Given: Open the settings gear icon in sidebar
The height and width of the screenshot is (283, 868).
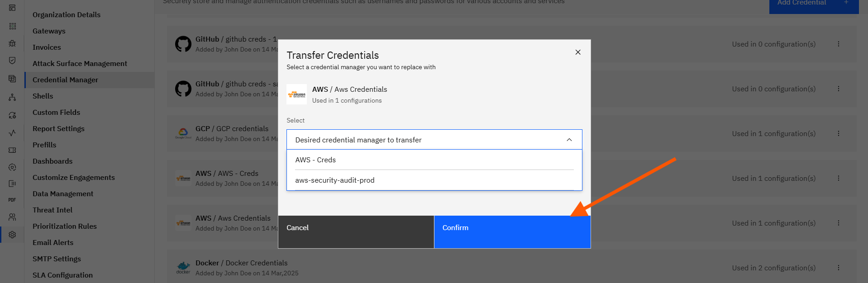Looking at the screenshot, I should point(12,235).
